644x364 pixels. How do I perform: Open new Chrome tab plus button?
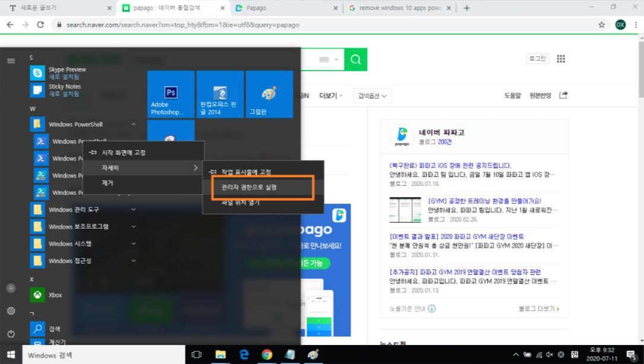(x=467, y=8)
